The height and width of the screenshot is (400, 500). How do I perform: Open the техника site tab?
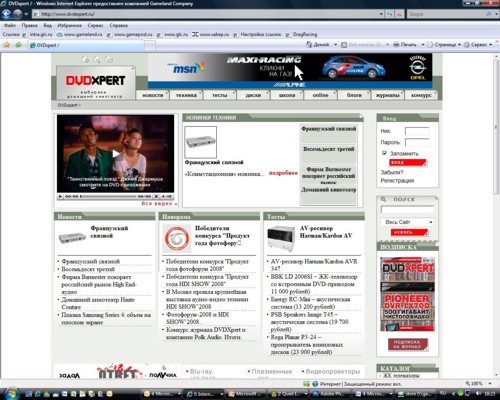pyautogui.click(x=186, y=95)
